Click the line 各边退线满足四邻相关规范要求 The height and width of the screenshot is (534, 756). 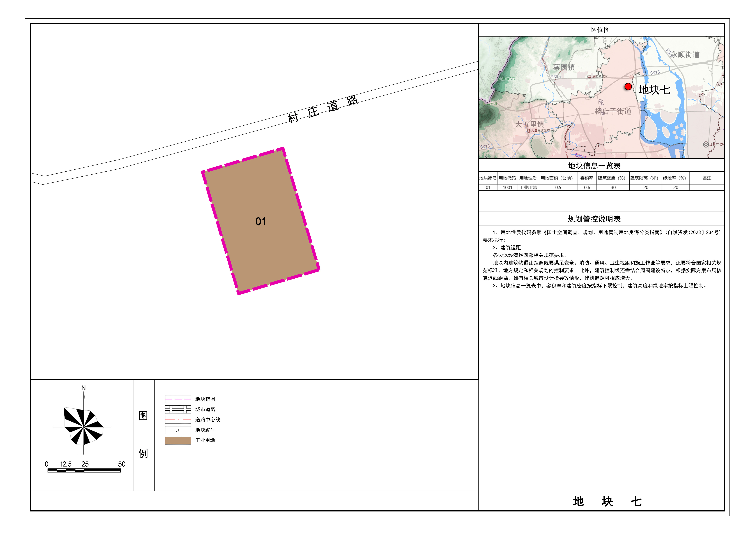[x=530, y=255]
